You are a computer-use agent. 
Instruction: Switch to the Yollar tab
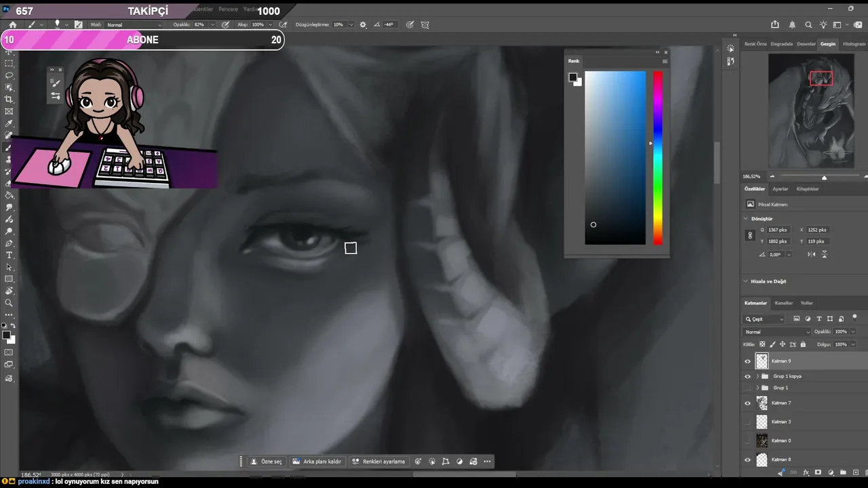pyautogui.click(x=807, y=303)
